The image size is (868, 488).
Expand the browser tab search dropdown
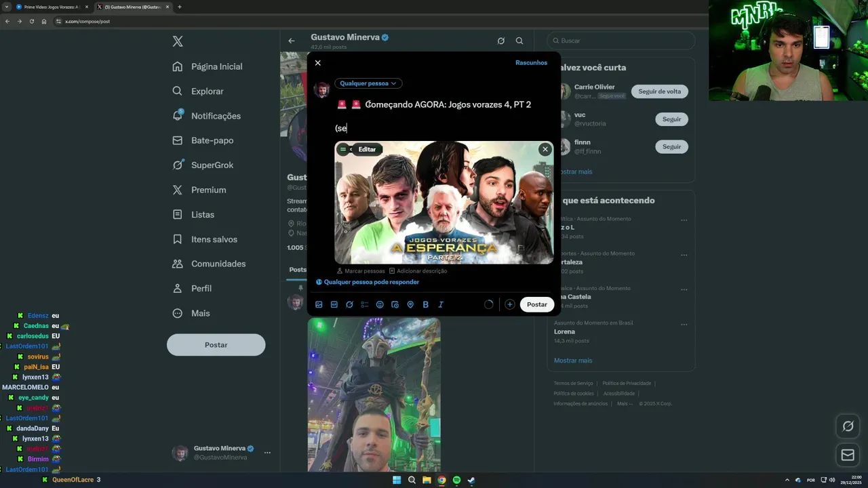coord(6,7)
